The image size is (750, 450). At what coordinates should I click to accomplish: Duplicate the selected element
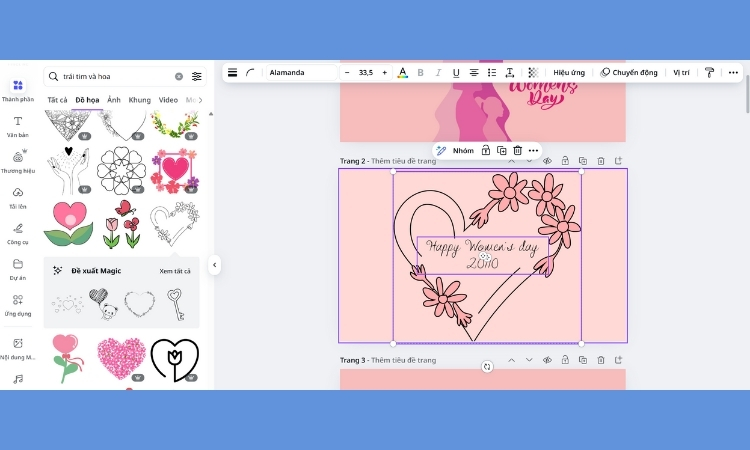point(501,150)
